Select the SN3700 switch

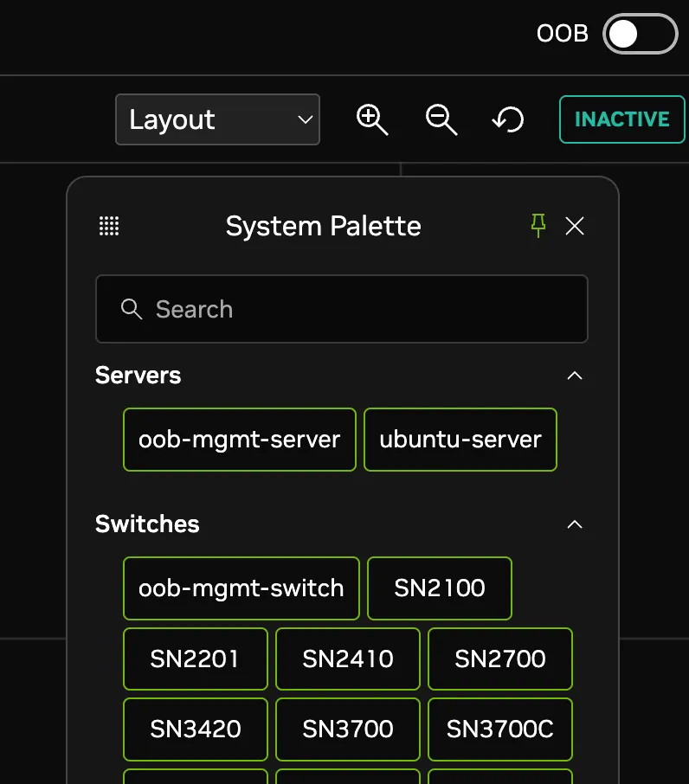click(347, 729)
